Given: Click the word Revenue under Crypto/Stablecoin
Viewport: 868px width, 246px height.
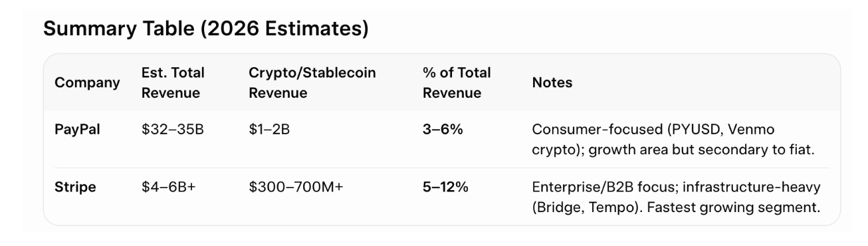Looking at the screenshot, I should coord(278,93).
